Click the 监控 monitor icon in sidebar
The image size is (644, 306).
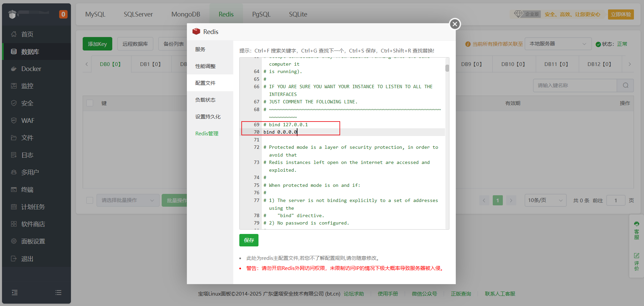[14, 86]
